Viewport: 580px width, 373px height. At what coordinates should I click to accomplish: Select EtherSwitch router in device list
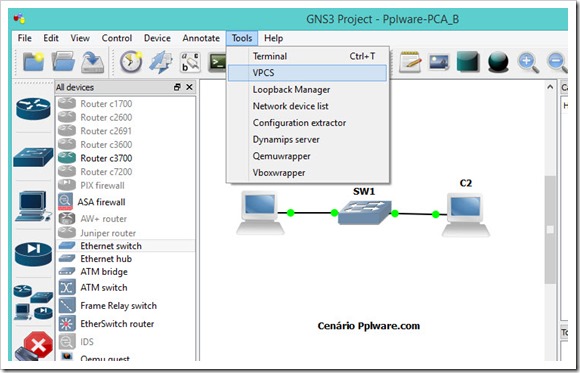tap(125, 324)
